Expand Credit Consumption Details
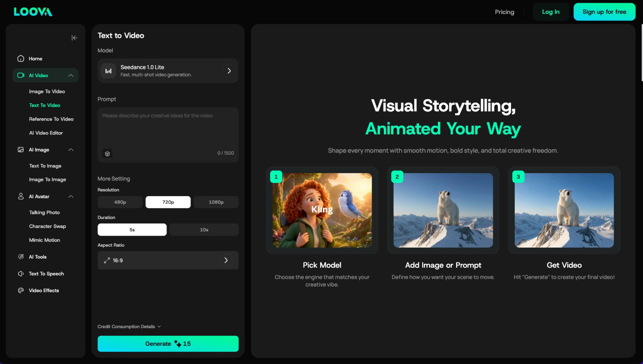 pos(129,327)
